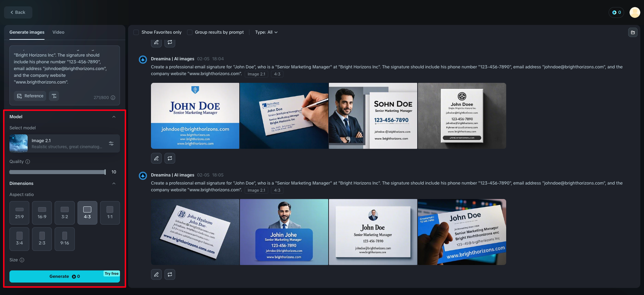Open the white John Doe card with photo thumbnail
Viewport: 644px width, 295px height.
tap(373, 232)
